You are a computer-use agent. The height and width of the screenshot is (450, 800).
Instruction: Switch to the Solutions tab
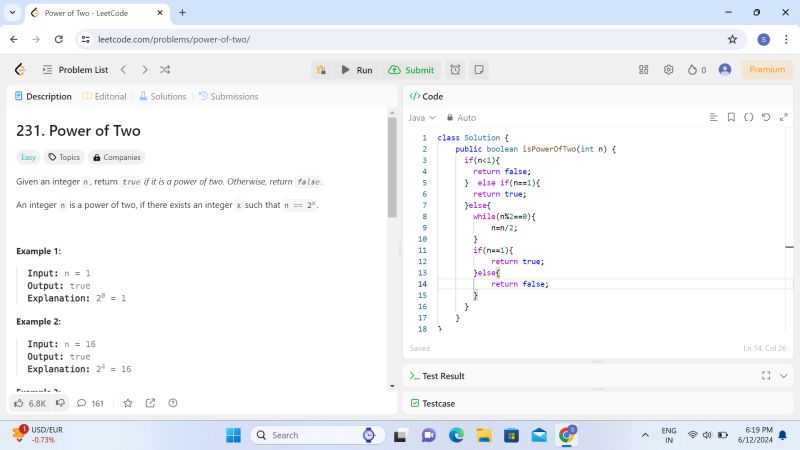click(163, 96)
